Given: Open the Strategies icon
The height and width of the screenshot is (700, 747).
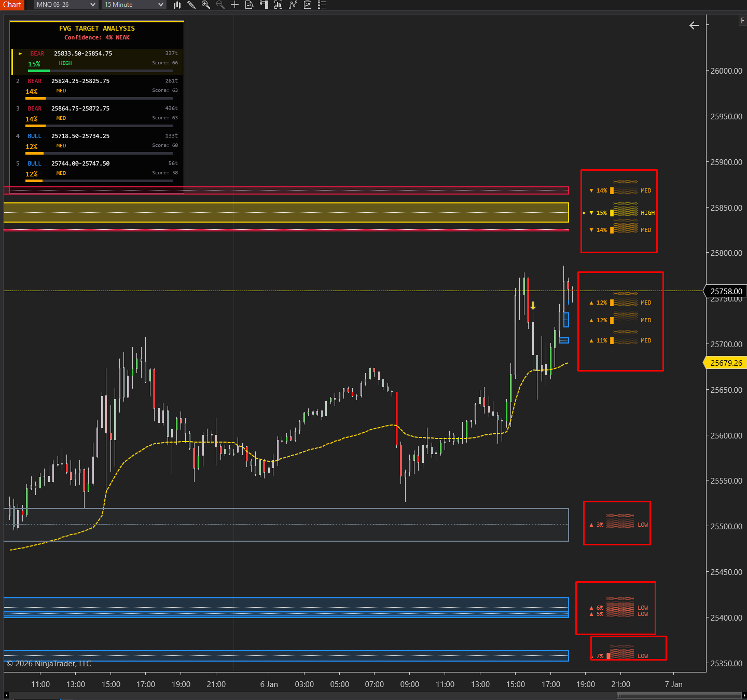Looking at the screenshot, I should click(308, 5).
